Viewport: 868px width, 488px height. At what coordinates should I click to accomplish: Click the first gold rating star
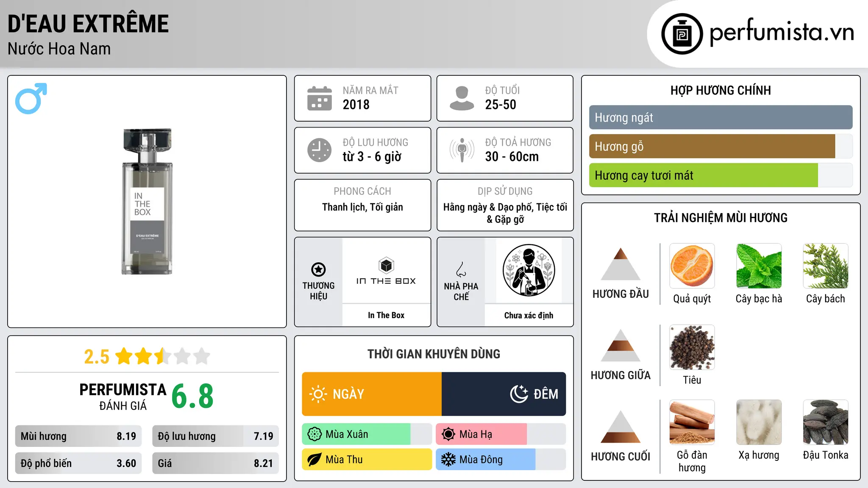(x=124, y=356)
